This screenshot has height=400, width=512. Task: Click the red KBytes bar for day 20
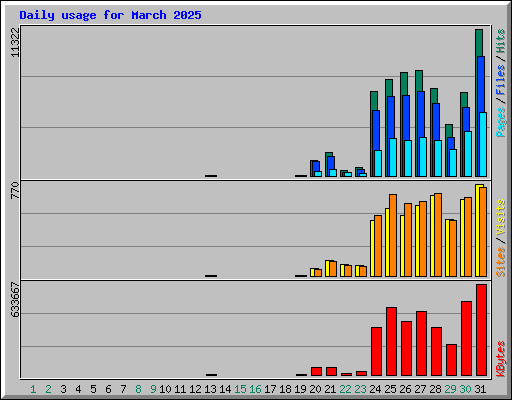[316, 372]
